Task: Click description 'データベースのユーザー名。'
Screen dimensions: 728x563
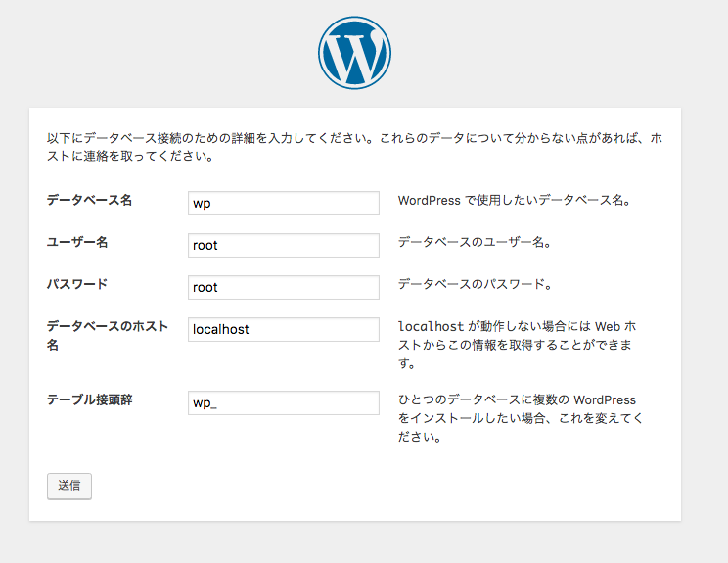Action: [x=475, y=242]
